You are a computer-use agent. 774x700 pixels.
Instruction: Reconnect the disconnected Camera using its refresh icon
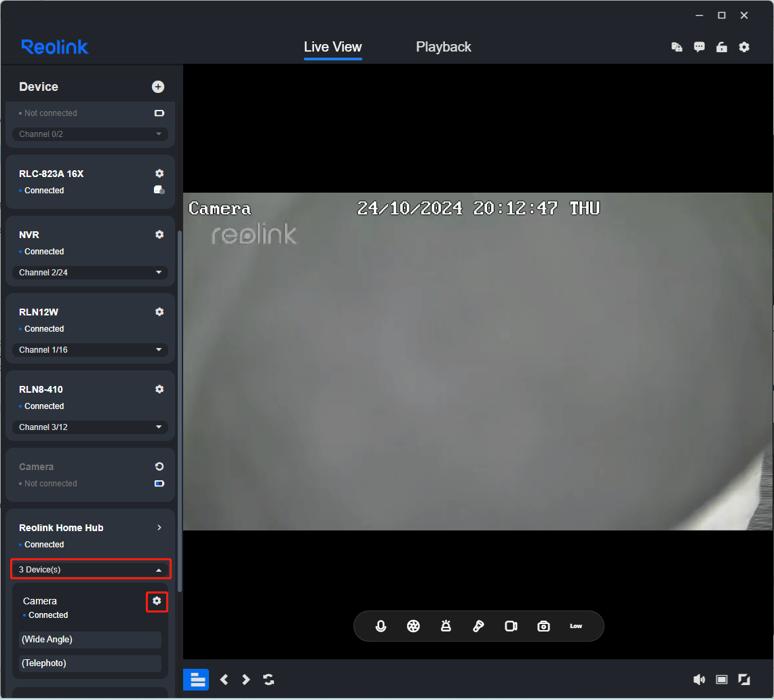[x=159, y=467]
